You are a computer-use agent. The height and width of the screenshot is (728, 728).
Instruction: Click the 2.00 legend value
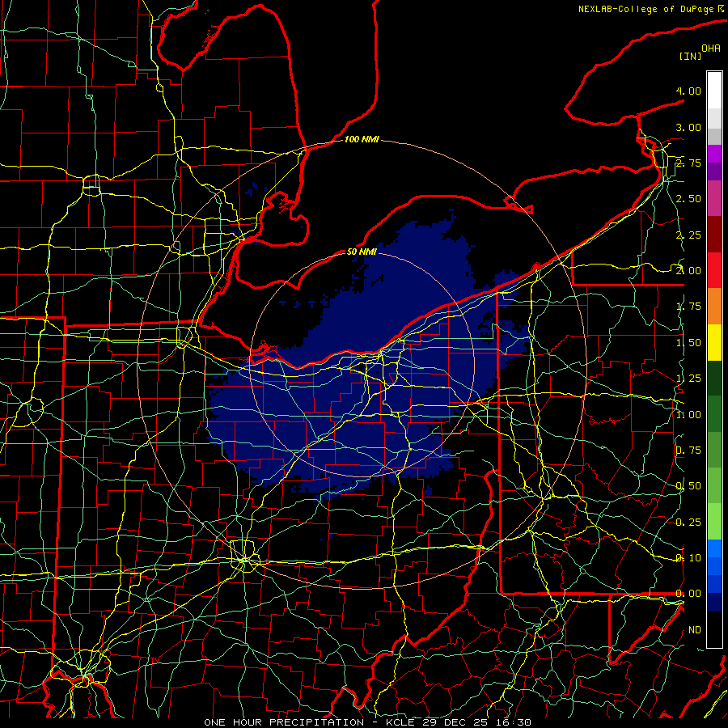tap(688, 271)
